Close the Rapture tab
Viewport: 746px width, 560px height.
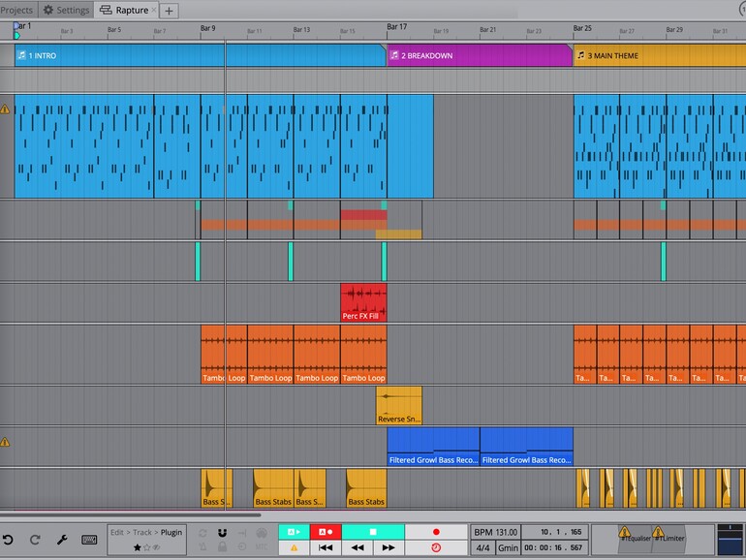point(154,10)
